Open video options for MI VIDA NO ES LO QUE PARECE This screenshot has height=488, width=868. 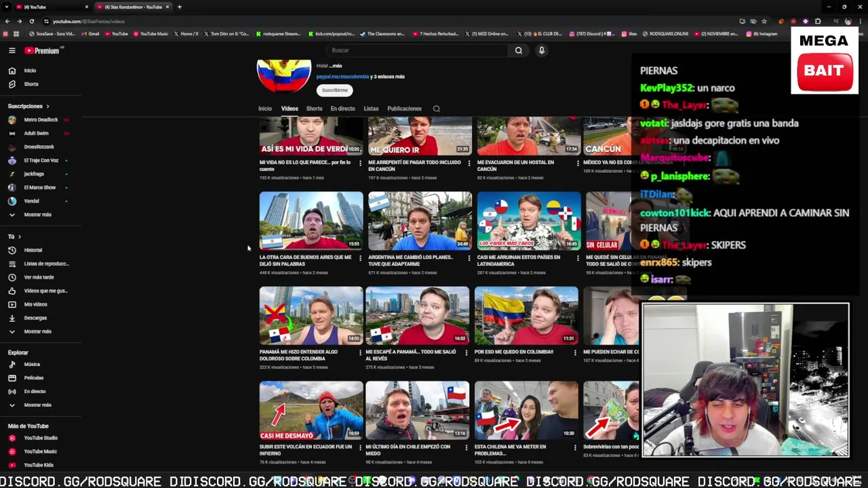click(x=360, y=163)
